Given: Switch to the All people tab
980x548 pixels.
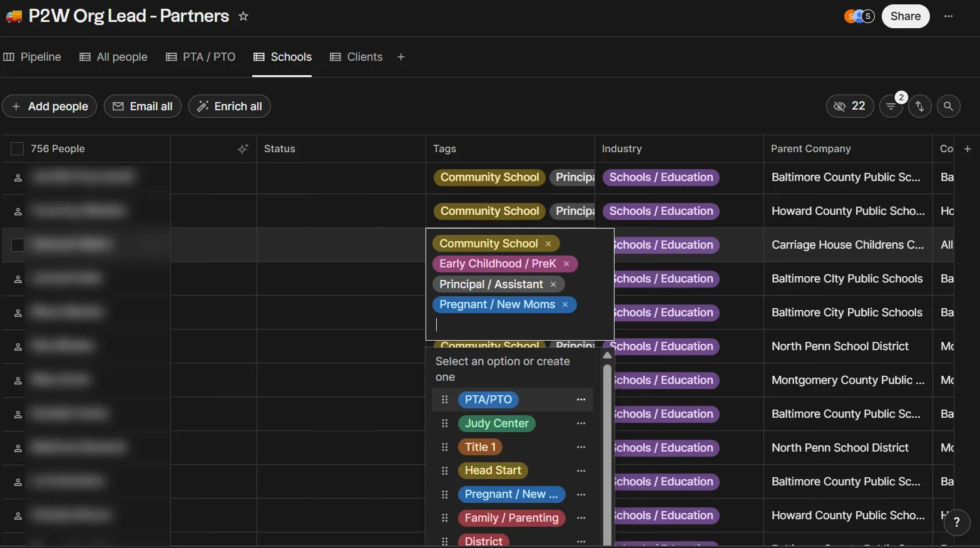Looking at the screenshot, I should pos(114,57).
